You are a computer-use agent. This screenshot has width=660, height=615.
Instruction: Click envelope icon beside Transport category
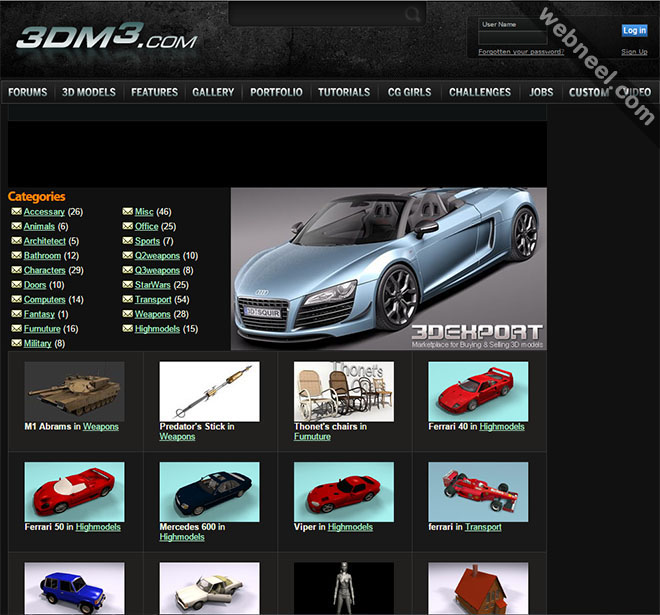[x=128, y=299]
